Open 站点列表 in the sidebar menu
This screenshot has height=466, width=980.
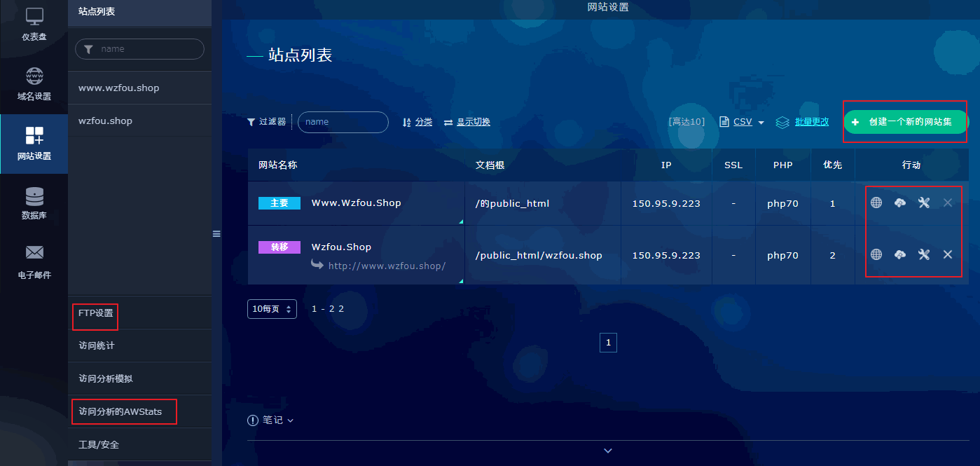[x=139, y=12]
